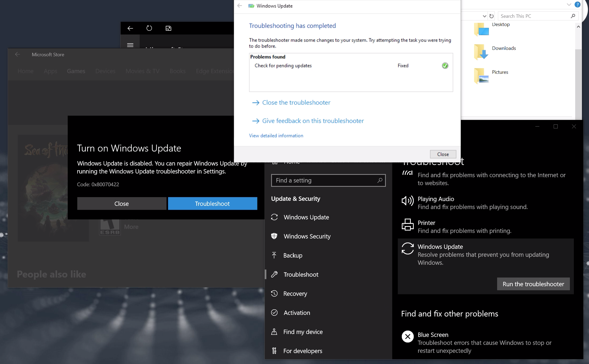Click the refresh icon beside Explorer address bar

492,16
